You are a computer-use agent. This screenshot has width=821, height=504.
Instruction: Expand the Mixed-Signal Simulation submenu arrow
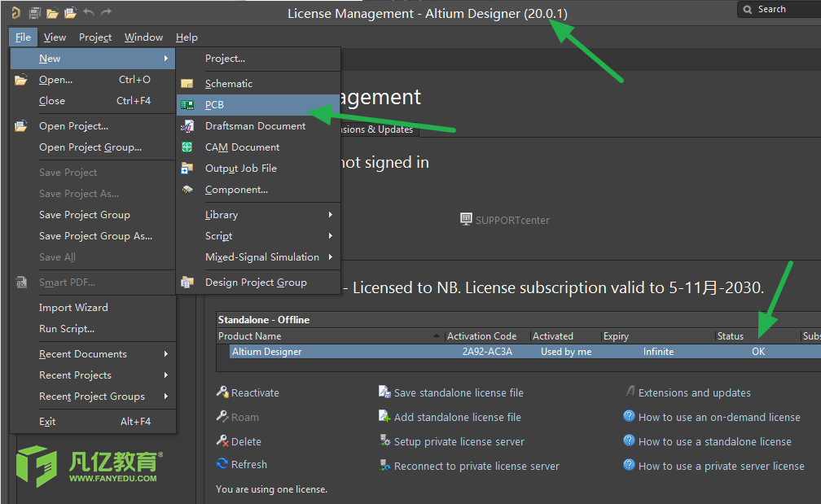331,257
